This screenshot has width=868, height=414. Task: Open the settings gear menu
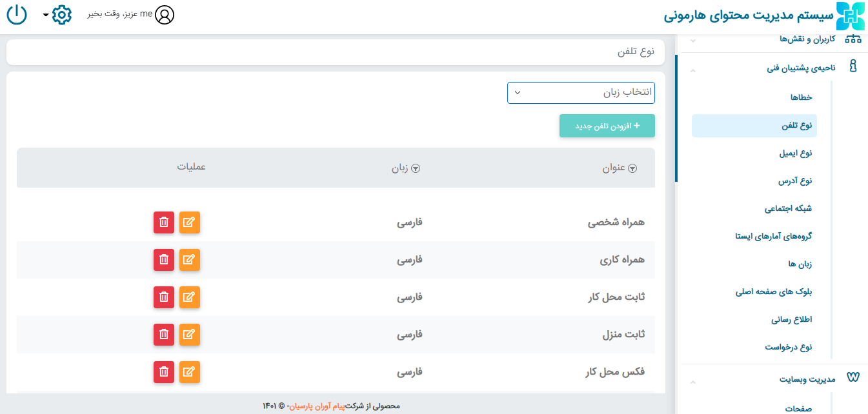(61, 15)
